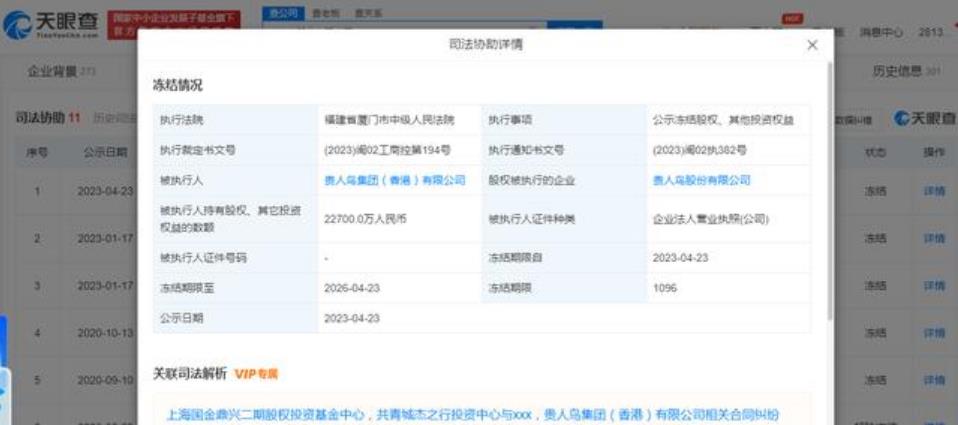Click the dialog's vertical scrollbar
This screenshot has height=425, width=958.
pyautogui.click(x=829, y=189)
